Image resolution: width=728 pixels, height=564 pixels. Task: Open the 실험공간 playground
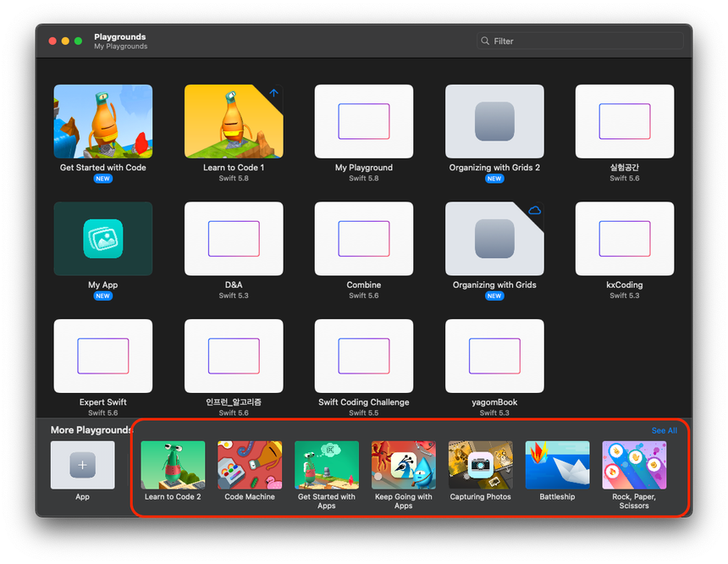(625, 121)
